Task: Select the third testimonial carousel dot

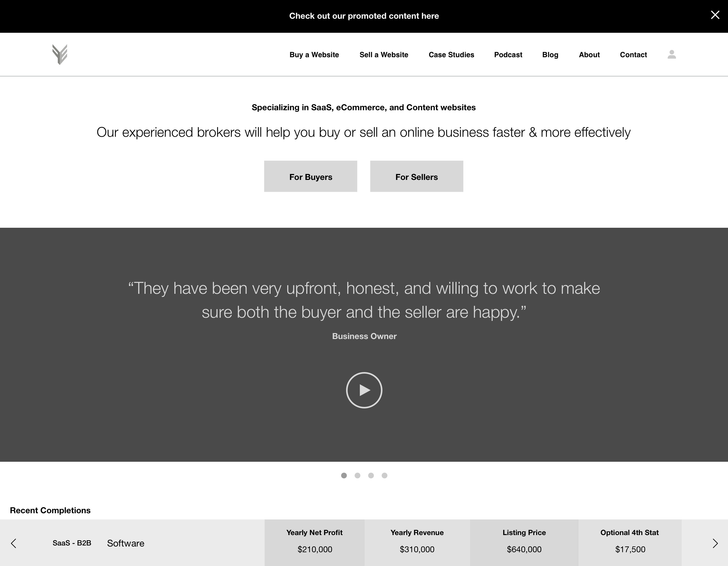Action: pos(370,476)
